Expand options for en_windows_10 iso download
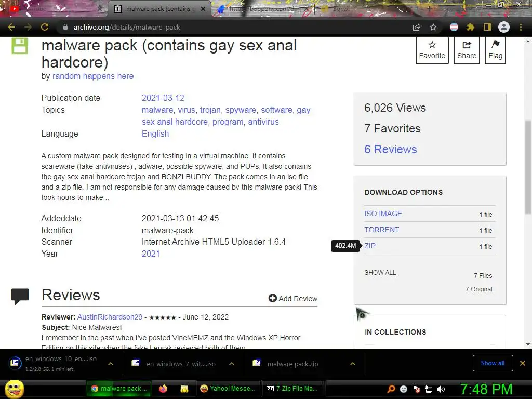 pyautogui.click(x=111, y=364)
